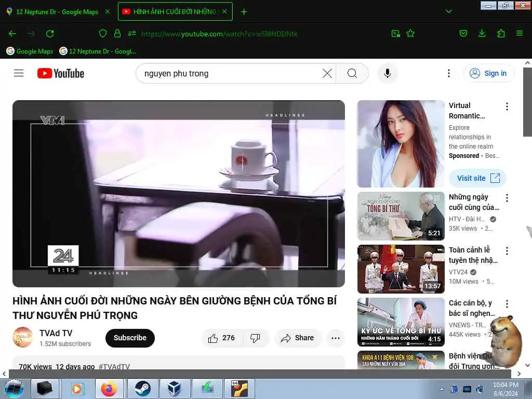Close the YouTube tab
The width and height of the screenshot is (532, 399).
(224, 11)
